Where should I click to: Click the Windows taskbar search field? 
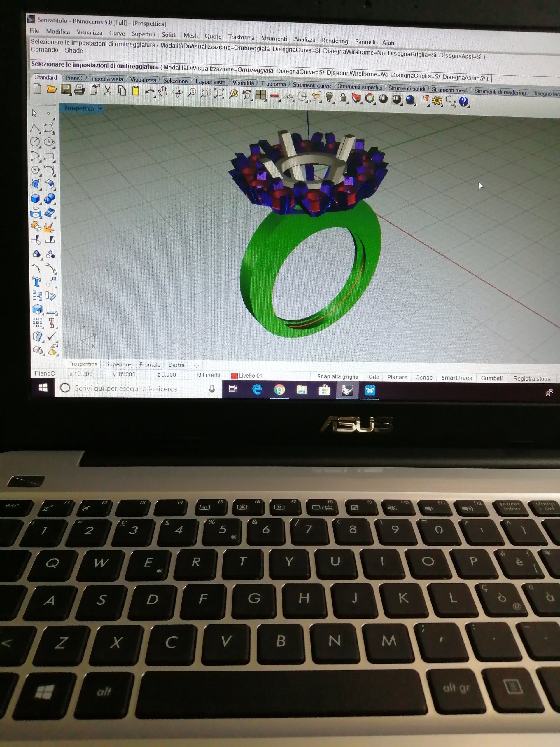[126, 388]
